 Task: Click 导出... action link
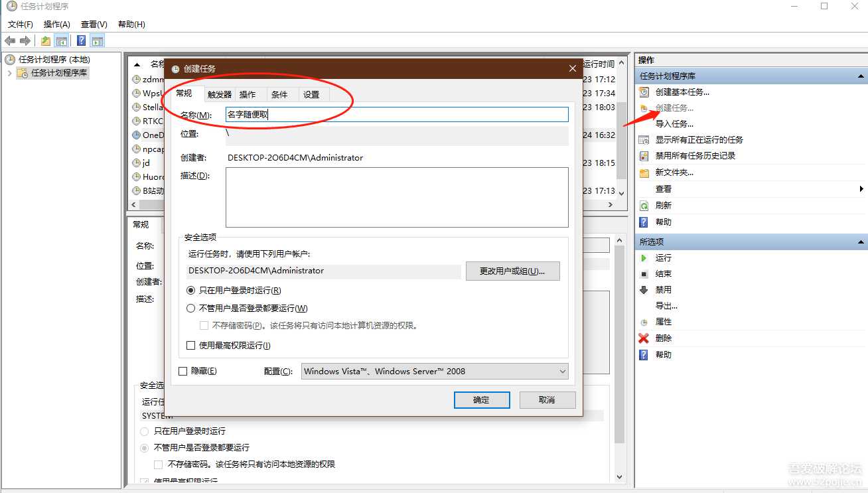666,306
